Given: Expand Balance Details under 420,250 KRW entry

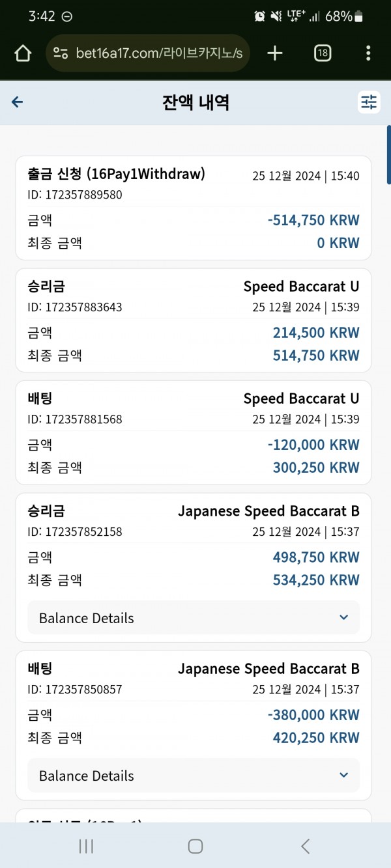Looking at the screenshot, I should click(194, 776).
